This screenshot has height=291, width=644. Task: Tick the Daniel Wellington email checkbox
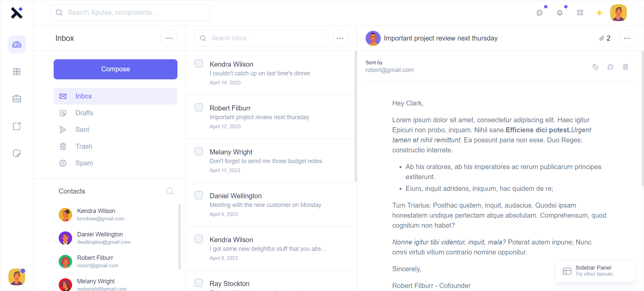[x=199, y=195]
